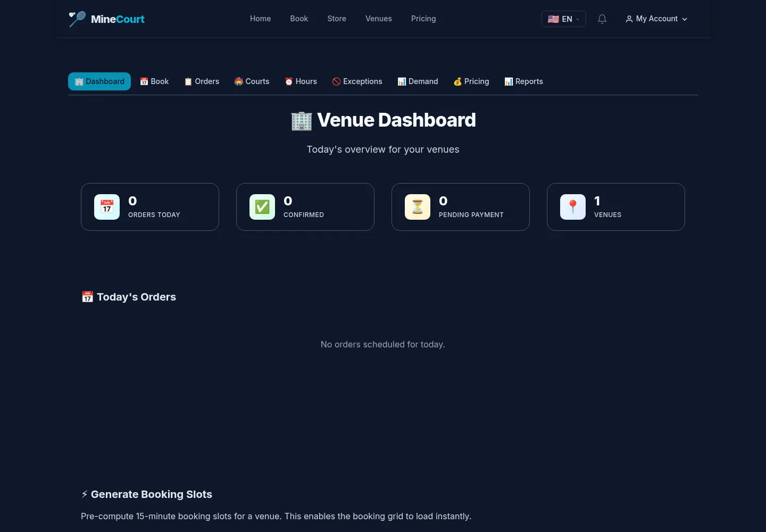Image resolution: width=766 pixels, height=532 pixels.
Task: Navigate to Home in top menu
Action: coord(261,19)
